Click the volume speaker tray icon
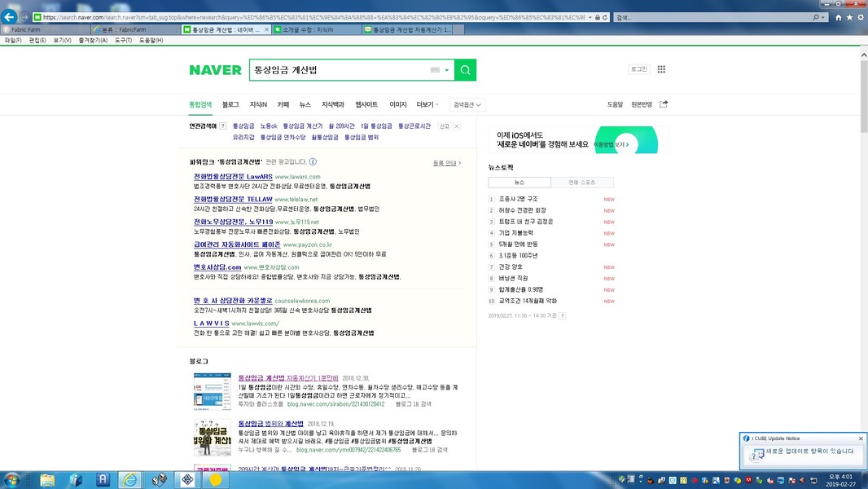 [803, 480]
